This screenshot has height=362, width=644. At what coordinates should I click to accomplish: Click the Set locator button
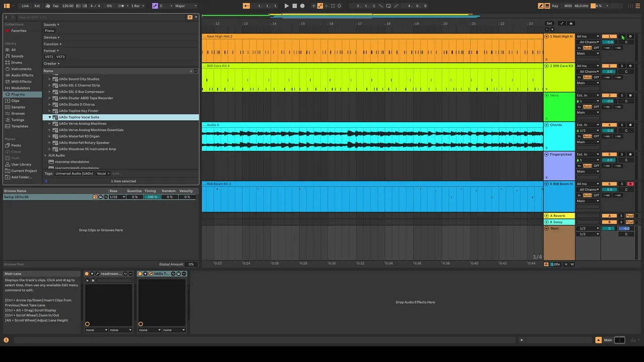(549, 23)
